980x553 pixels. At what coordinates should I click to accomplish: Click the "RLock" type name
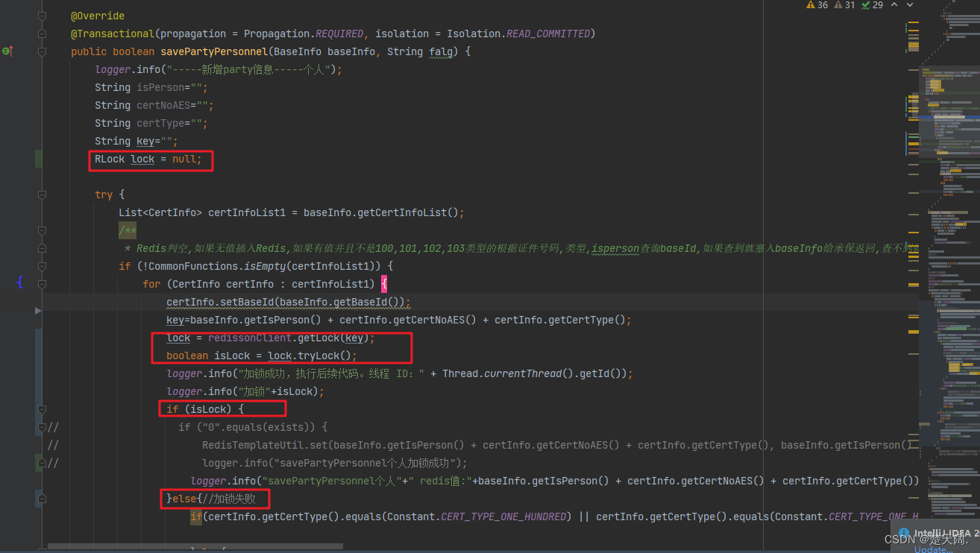[110, 159]
